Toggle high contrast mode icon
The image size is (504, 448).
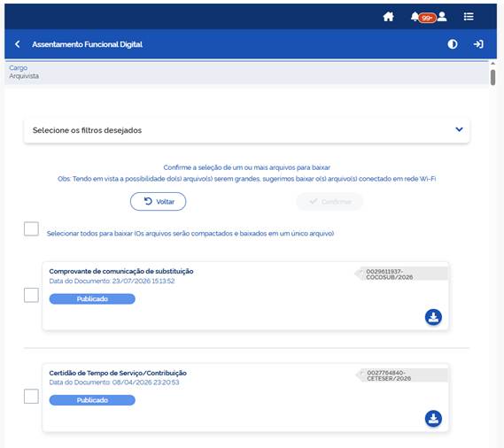(x=453, y=44)
